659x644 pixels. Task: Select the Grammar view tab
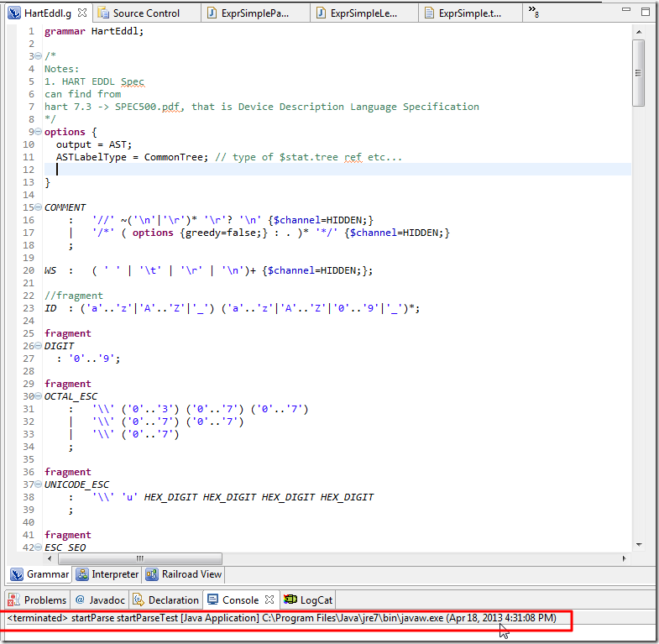(39, 574)
